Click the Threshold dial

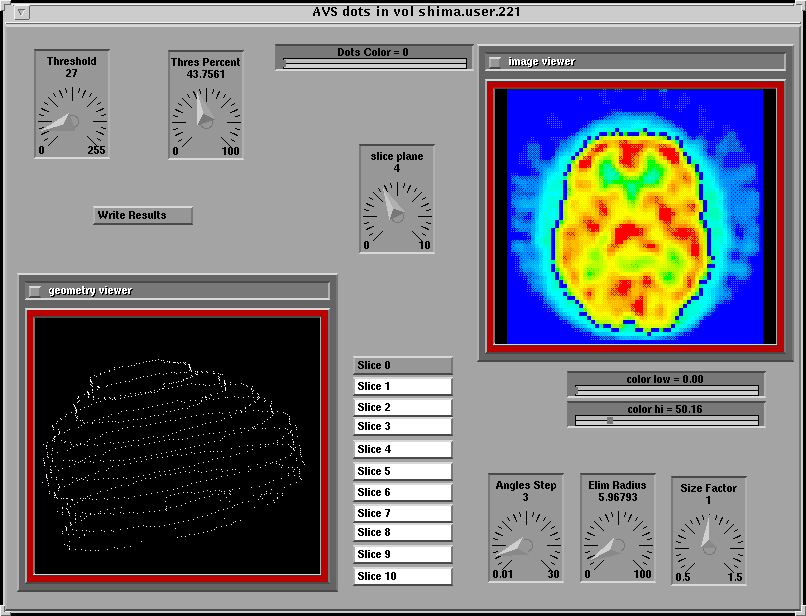click(x=71, y=120)
